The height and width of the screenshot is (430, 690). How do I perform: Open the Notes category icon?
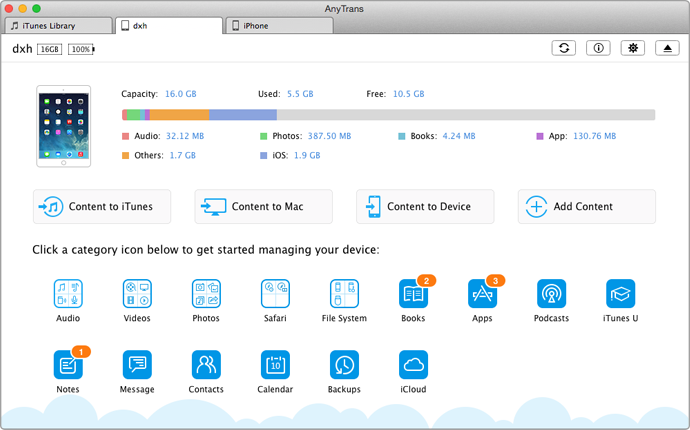tap(68, 365)
